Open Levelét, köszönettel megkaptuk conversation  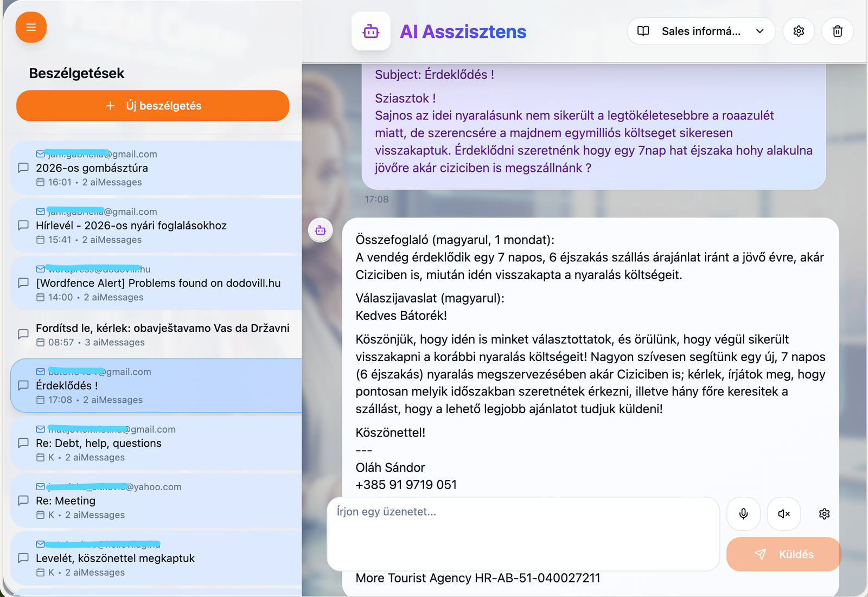pyautogui.click(x=156, y=559)
